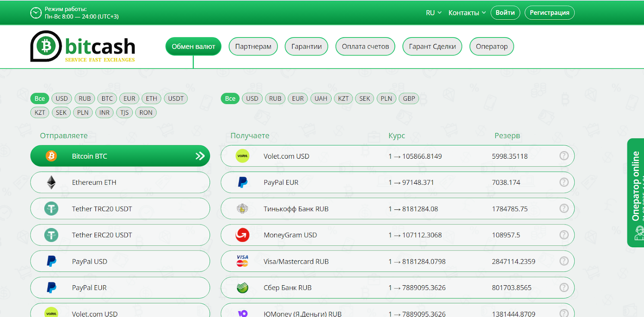Filter send currencies by BTC

[107, 98]
